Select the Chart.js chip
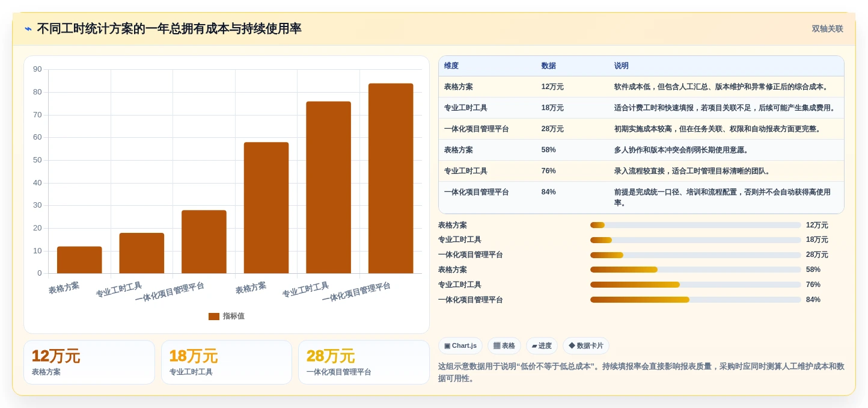Viewport: 868px width, 408px height. (x=460, y=346)
